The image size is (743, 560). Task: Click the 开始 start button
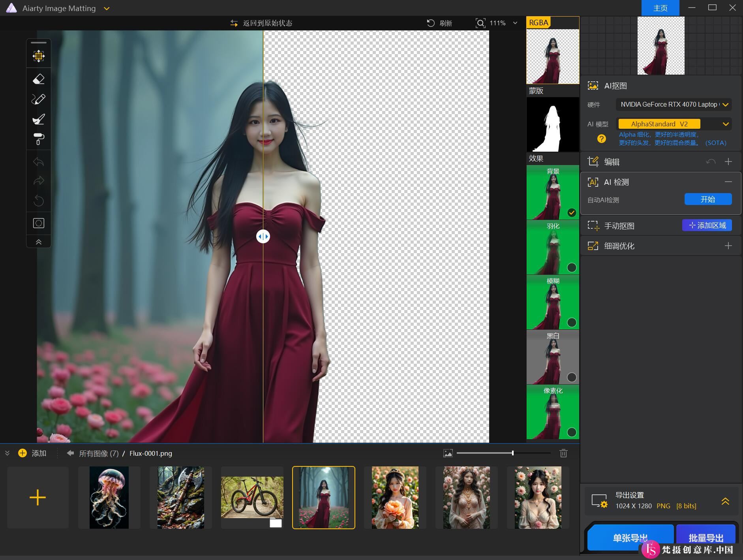click(x=708, y=199)
